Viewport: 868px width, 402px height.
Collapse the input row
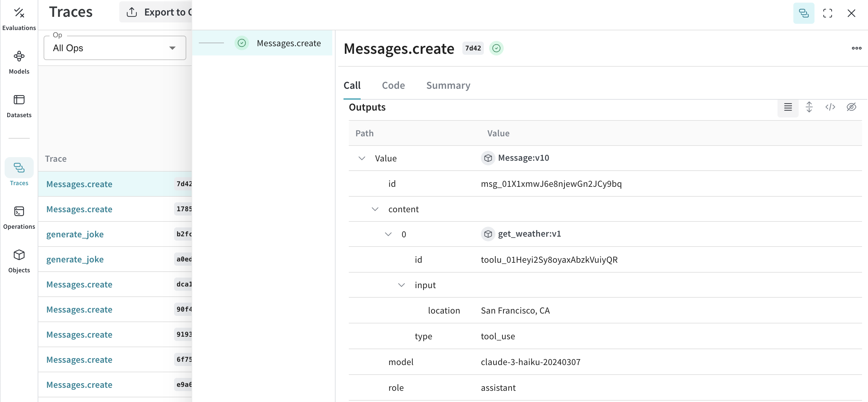(x=401, y=285)
